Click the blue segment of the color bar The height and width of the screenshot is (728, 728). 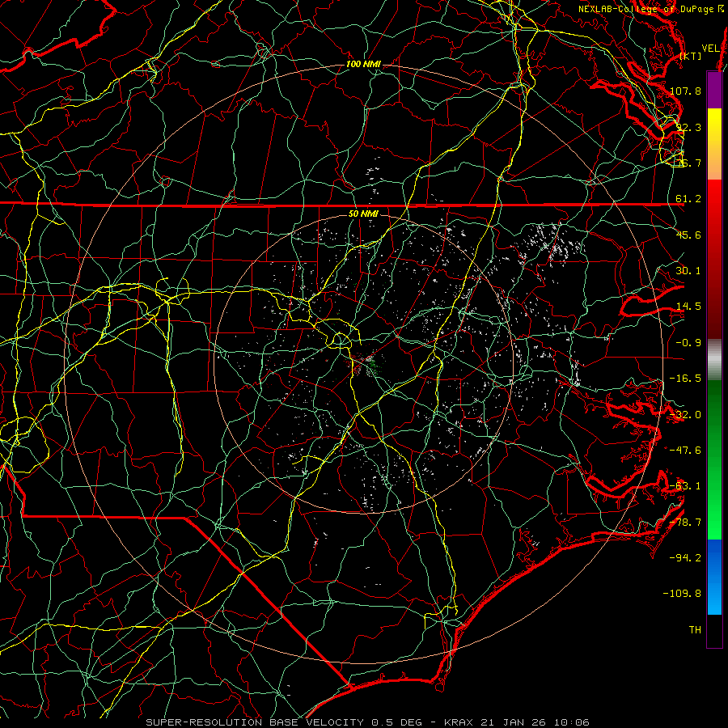tap(714, 577)
